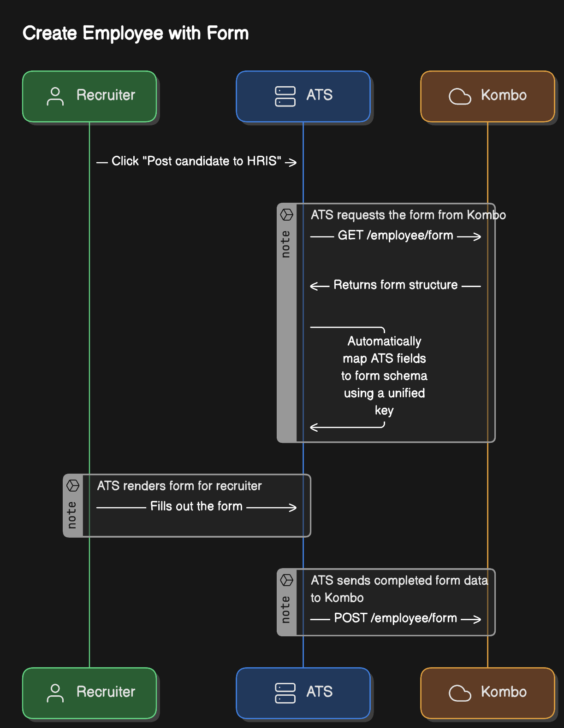The image size is (564, 728).
Task: Select the bottom Recruiter label
Action: tap(106, 692)
